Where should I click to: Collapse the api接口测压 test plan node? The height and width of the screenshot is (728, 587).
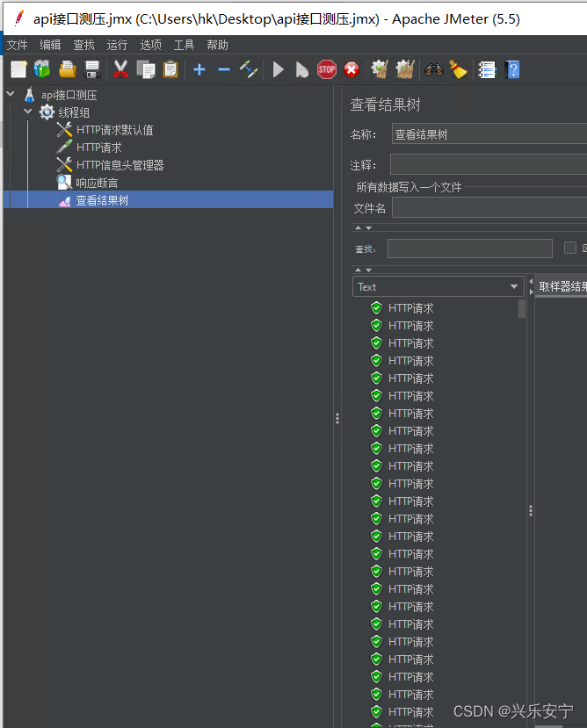[11, 94]
